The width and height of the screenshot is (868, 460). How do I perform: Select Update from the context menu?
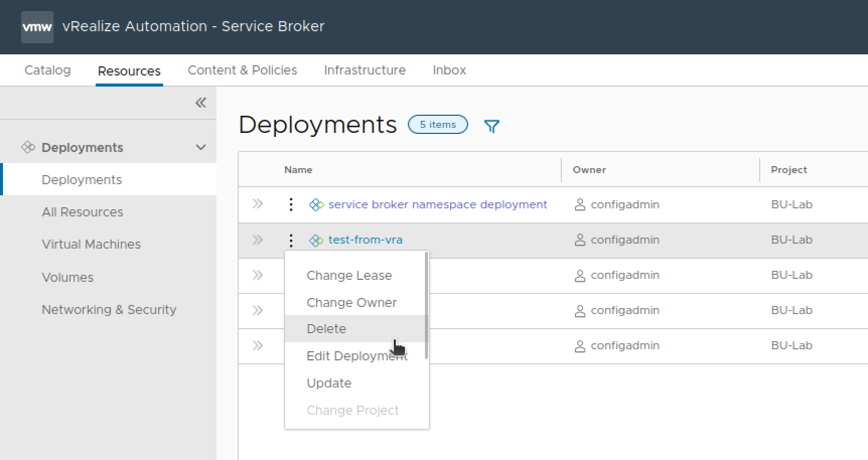[x=329, y=383]
